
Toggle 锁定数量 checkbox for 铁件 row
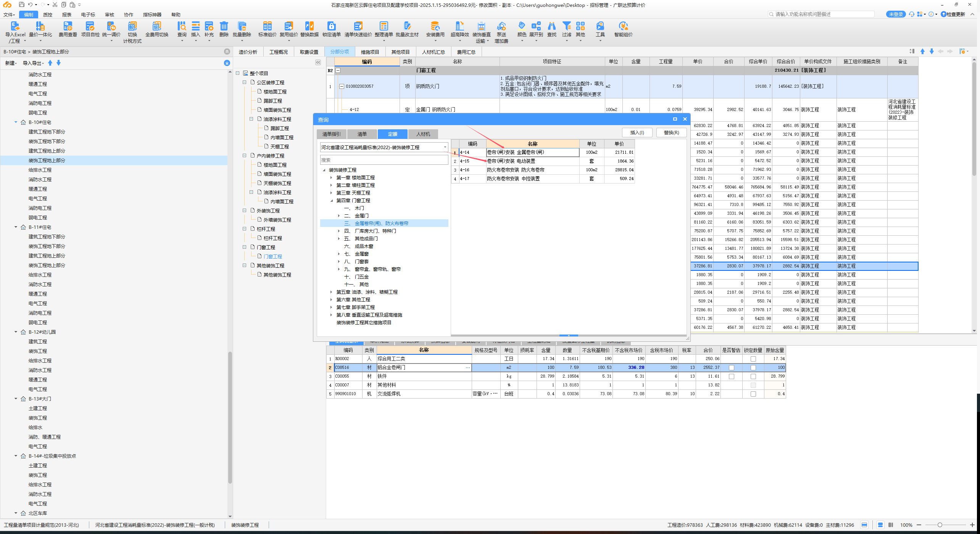753,376
